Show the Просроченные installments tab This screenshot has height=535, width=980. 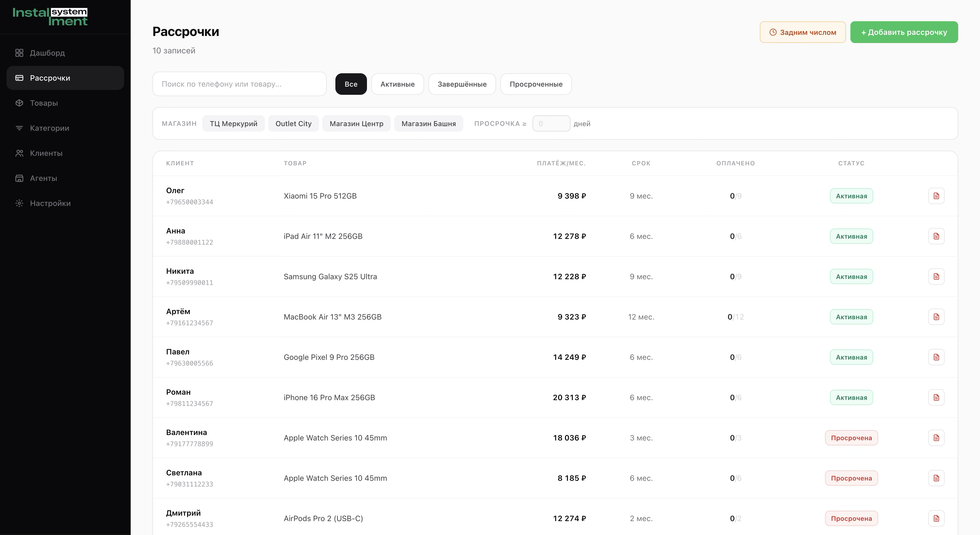tap(536, 84)
